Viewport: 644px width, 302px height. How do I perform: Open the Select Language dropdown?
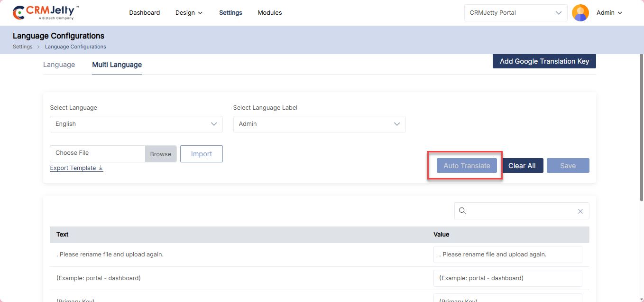click(136, 124)
